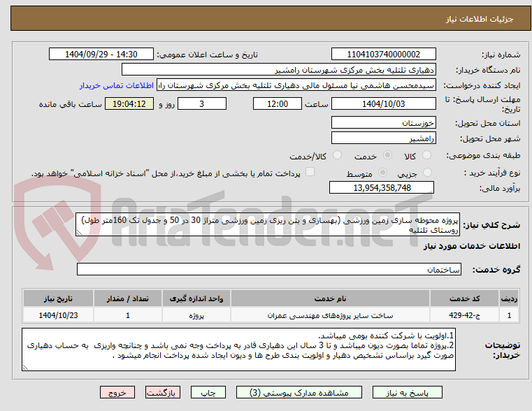Select the متوسط purchase type radio
Screen dimensions: 532x411
(x=382, y=172)
